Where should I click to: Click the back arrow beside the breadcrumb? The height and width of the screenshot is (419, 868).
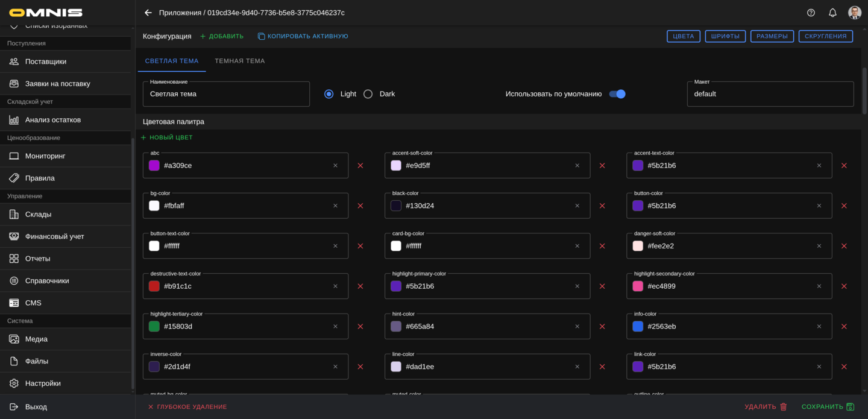coord(148,13)
